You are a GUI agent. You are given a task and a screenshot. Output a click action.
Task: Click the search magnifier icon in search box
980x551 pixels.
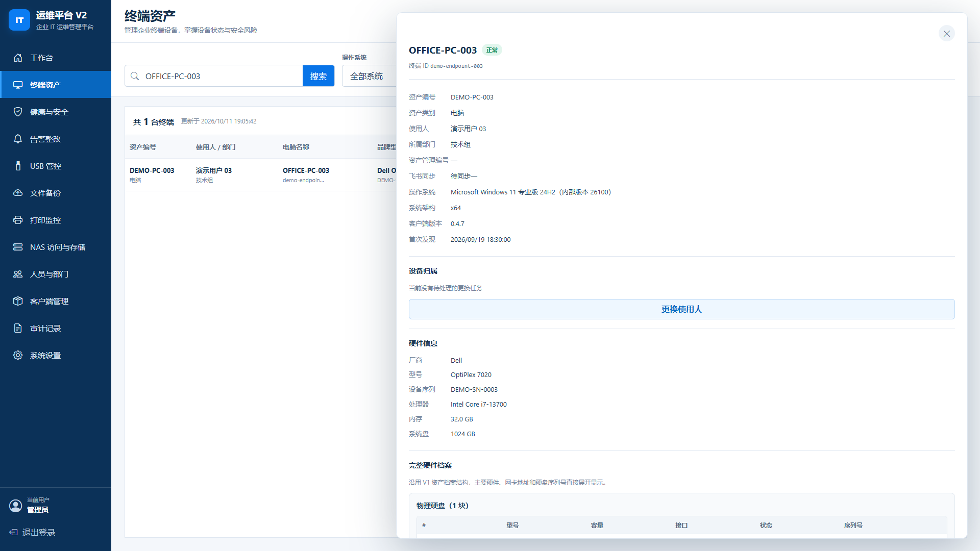135,76
